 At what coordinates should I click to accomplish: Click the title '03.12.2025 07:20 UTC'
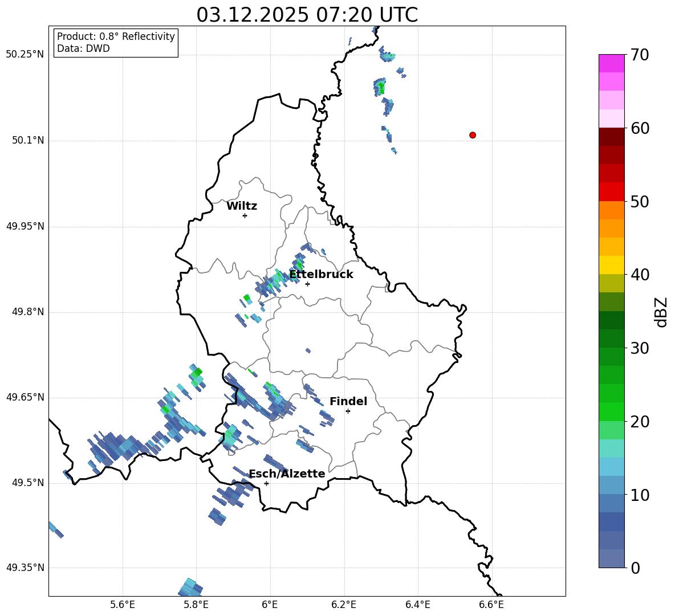pos(307,15)
